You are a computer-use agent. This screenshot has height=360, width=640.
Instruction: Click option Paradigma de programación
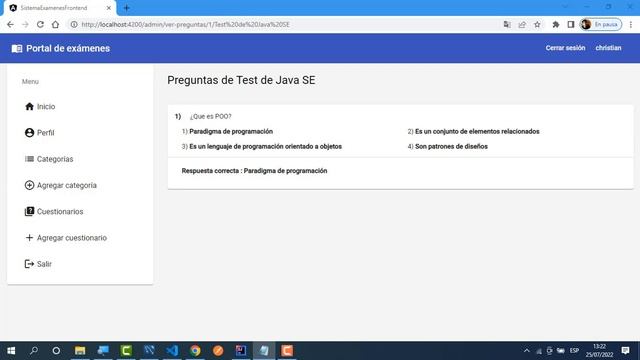(x=231, y=131)
